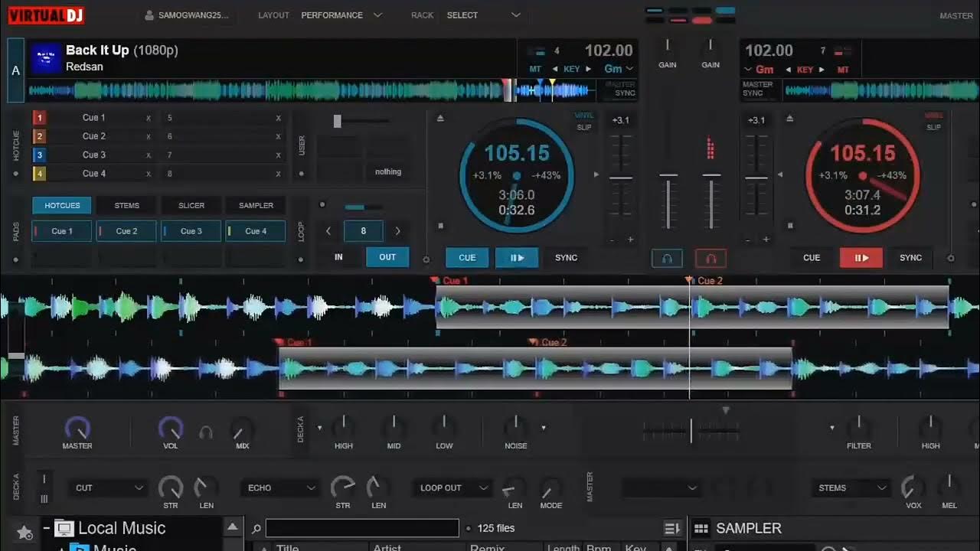
Task: Toggle loop OUT button on left deck
Action: coord(387,257)
